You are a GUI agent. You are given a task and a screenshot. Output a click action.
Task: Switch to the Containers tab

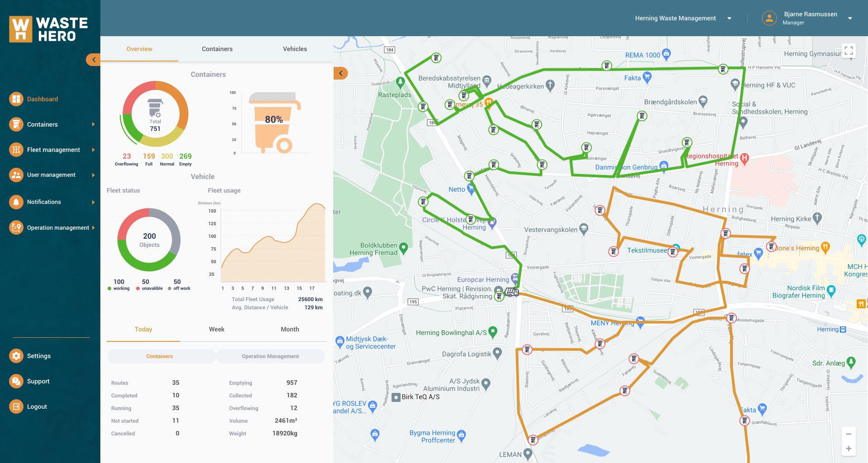pos(217,49)
